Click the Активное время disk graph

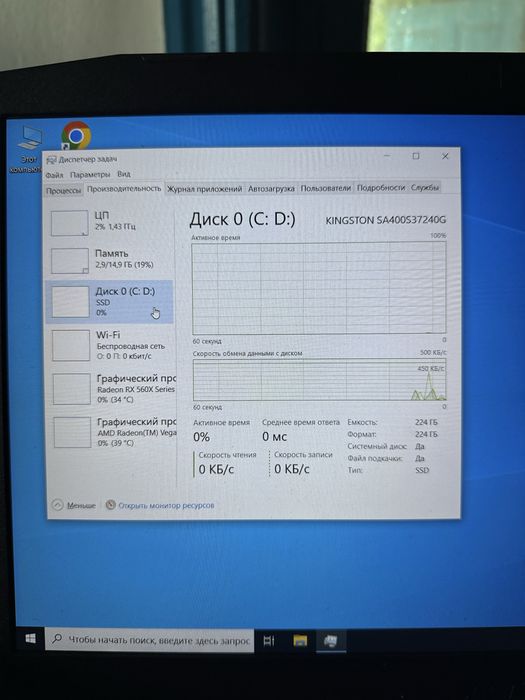(319, 288)
